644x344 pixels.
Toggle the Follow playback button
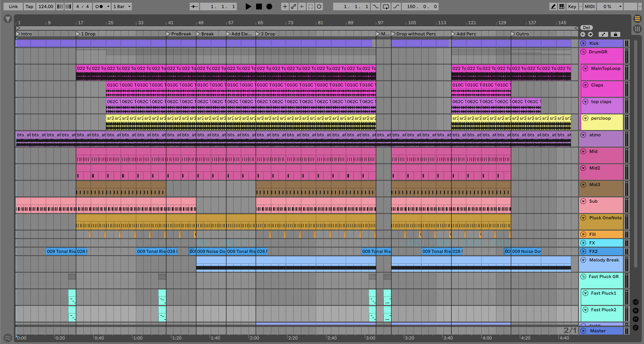[x=194, y=7]
